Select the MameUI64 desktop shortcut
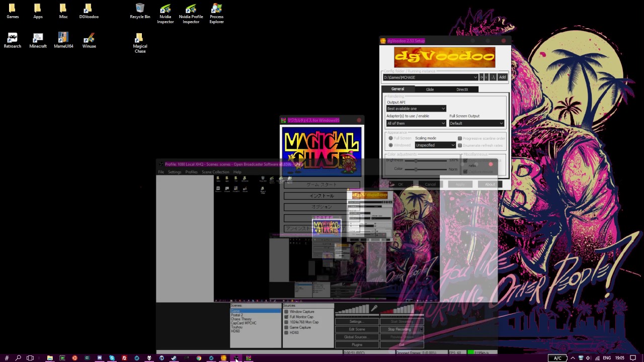 coord(63,41)
